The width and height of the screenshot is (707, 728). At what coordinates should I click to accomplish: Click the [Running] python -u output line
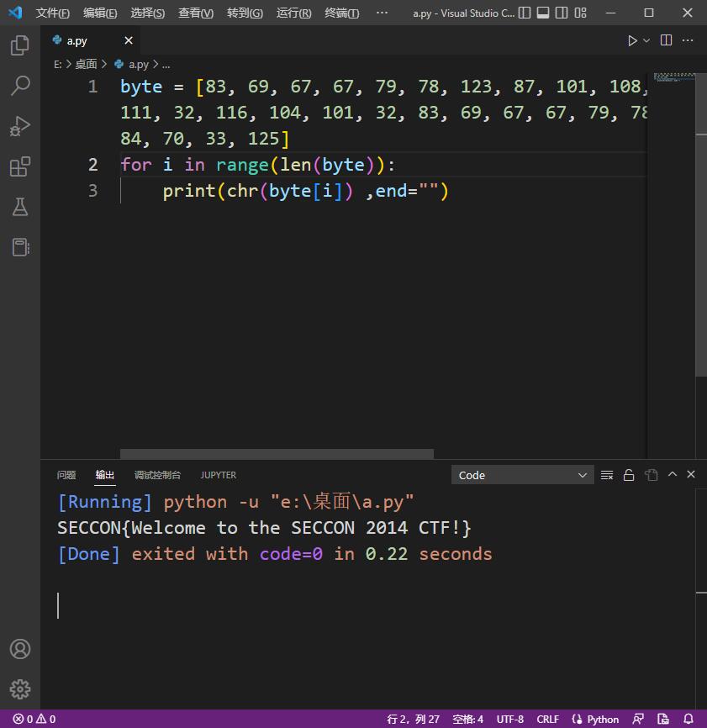235,502
